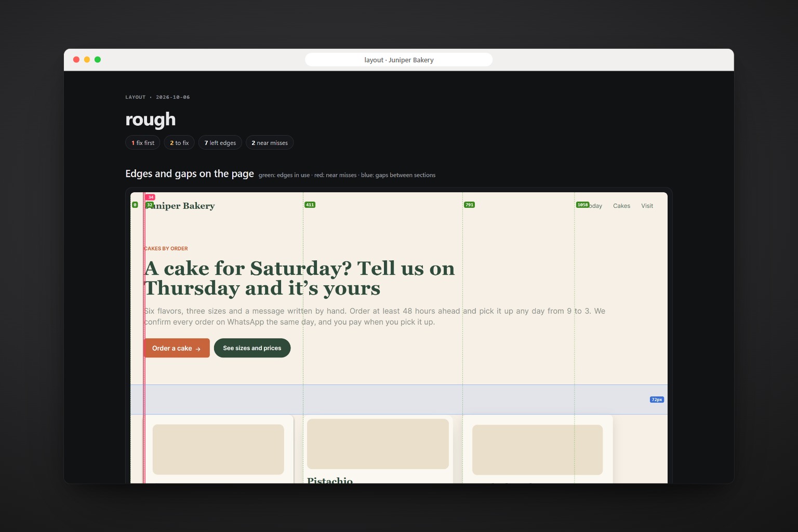Select the "7 left edges" chip
Image resolution: width=798 pixels, height=532 pixels.
pos(220,142)
